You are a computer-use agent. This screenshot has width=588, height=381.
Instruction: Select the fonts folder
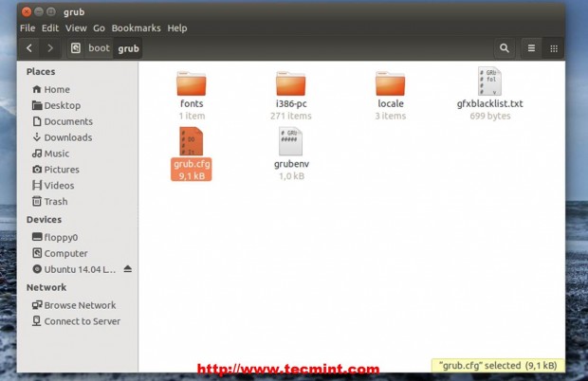(x=192, y=83)
